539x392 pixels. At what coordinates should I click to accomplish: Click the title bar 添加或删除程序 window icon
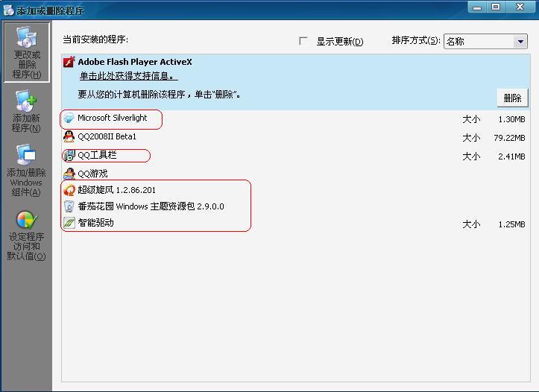click(9, 10)
